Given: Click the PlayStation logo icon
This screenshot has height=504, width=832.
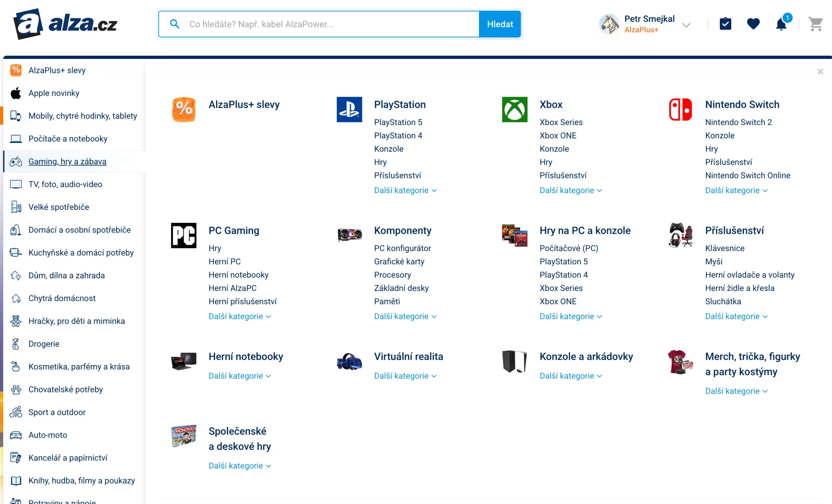Looking at the screenshot, I should (x=349, y=109).
